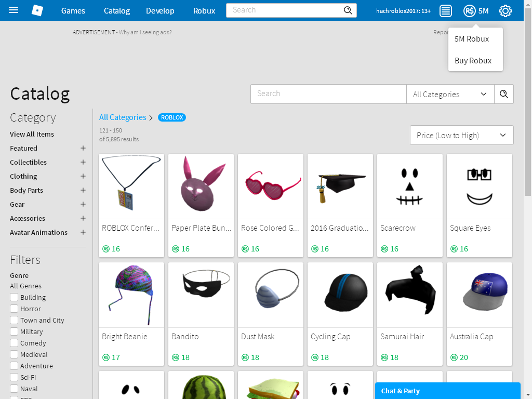The image size is (532, 399).
Task: Open the Bandito mask thumbnail
Action: coord(201,295)
